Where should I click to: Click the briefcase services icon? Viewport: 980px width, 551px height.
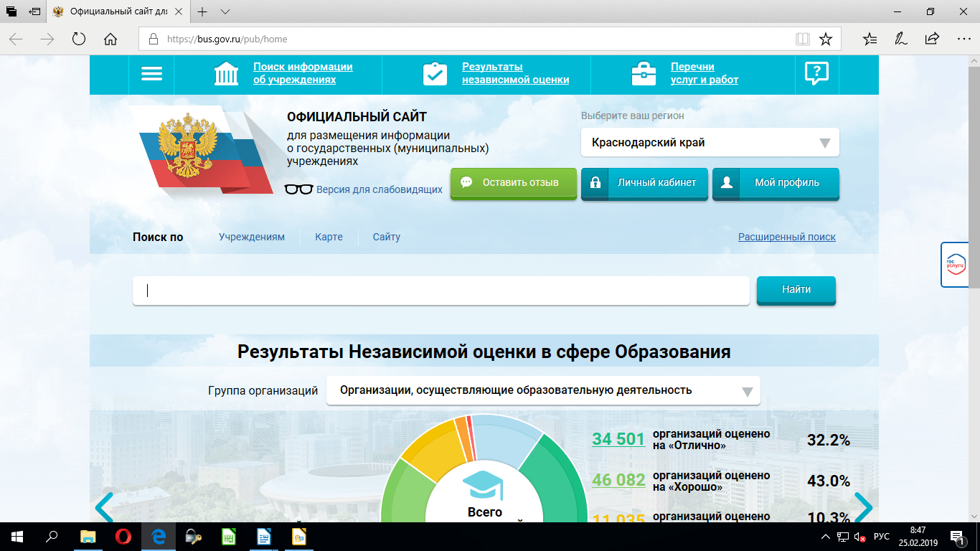point(644,74)
